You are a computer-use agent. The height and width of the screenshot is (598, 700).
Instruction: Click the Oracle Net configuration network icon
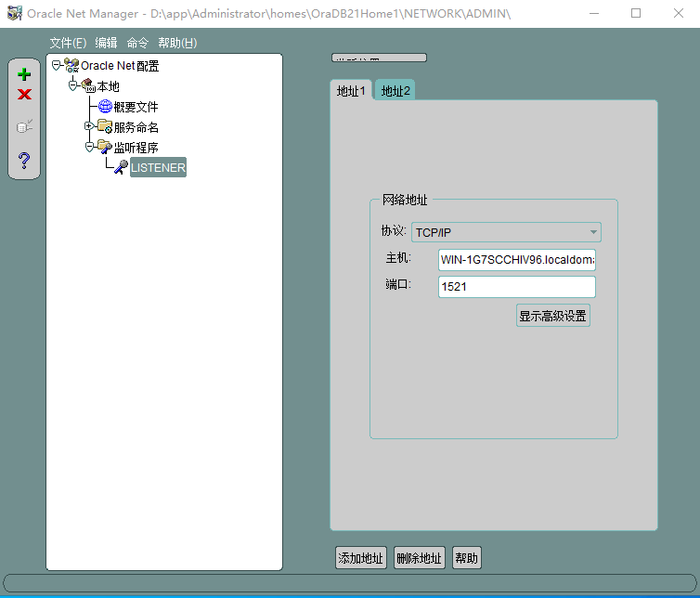tap(71, 65)
